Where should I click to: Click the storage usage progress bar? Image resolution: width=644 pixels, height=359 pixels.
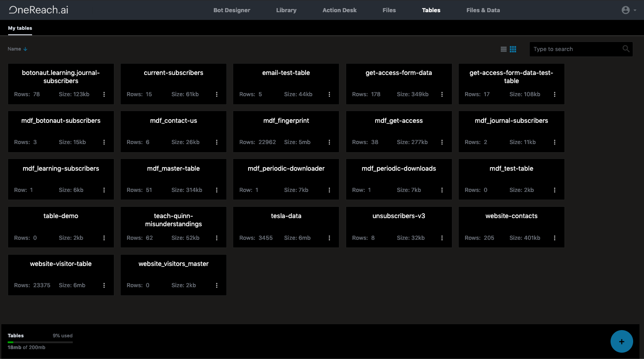tap(40, 342)
